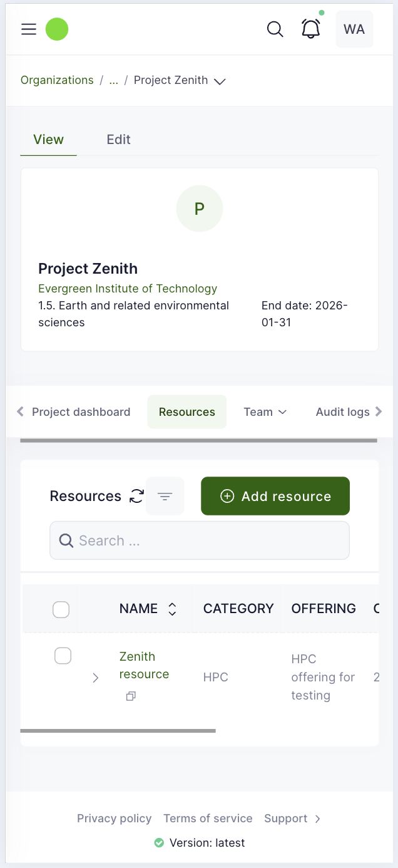
Task: Click the horizontal scrollbar under the table
Action: (118, 731)
